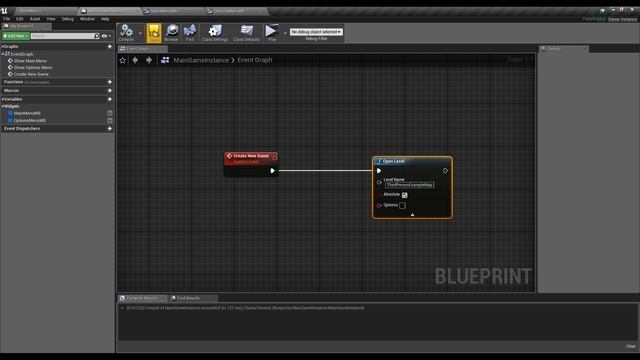Select the OptionsMenuWB variable
The height and width of the screenshot is (360, 640).
(x=29, y=120)
